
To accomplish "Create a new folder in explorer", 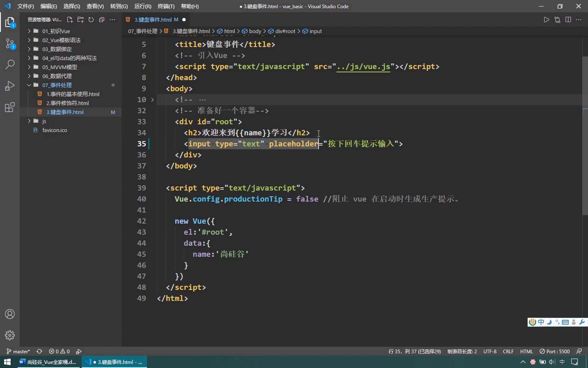I will pyautogui.click(x=80, y=20).
